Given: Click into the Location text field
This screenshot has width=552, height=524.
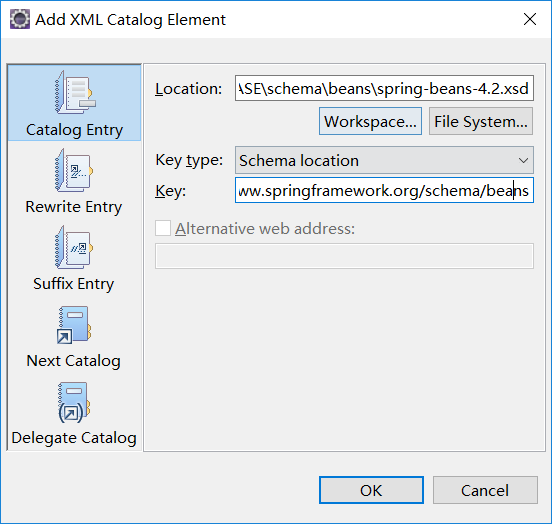Looking at the screenshot, I should tap(384, 88).
